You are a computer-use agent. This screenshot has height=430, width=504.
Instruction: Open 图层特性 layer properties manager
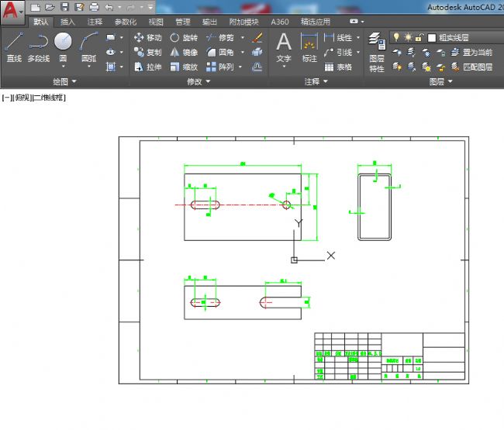pos(377,52)
